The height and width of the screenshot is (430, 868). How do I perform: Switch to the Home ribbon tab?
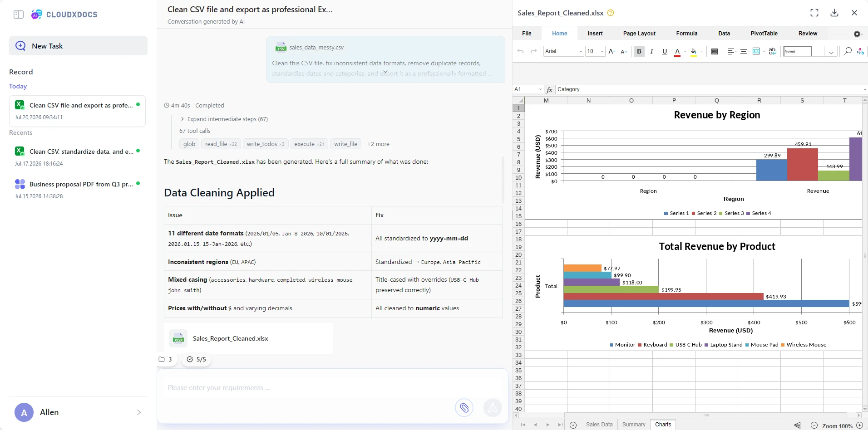pos(559,34)
